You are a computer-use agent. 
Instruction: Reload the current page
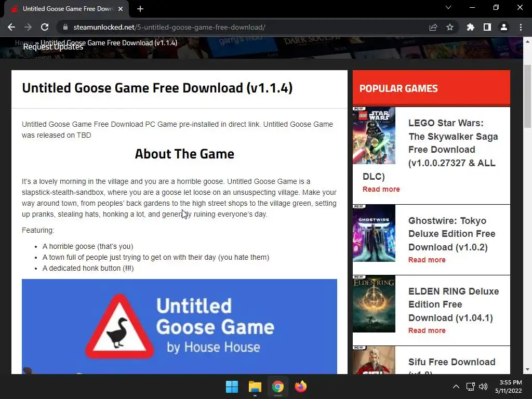click(x=45, y=27)
